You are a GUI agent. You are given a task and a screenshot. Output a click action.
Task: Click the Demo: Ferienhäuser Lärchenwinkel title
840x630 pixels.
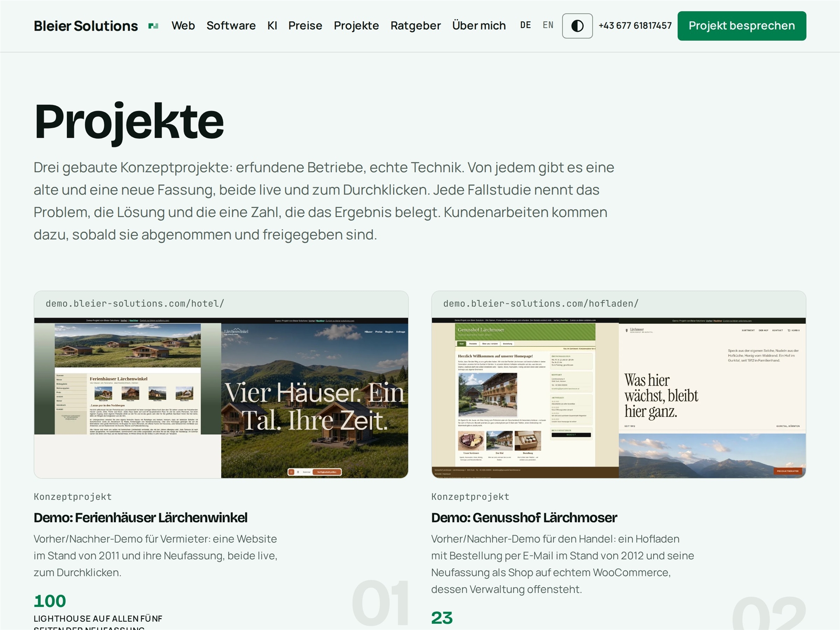(141, 517)
